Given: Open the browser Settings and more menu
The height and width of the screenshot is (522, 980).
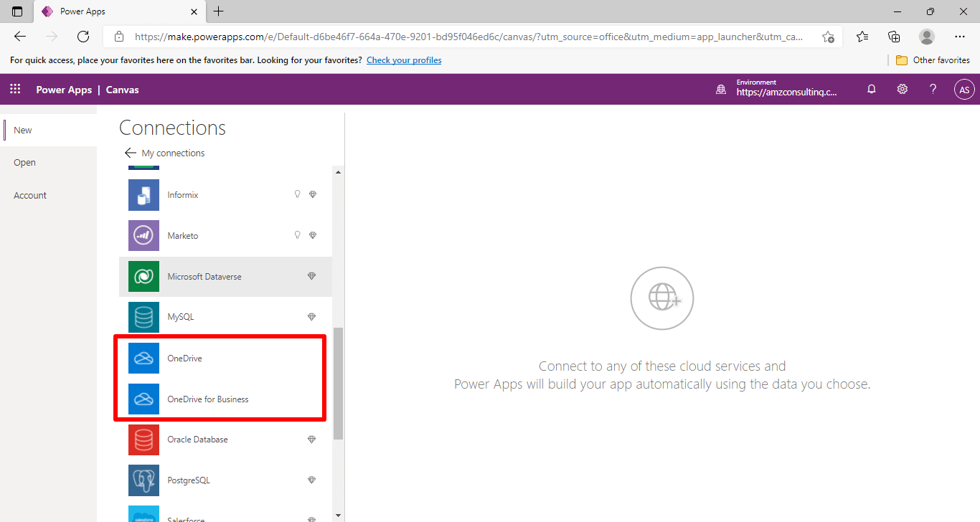Looking at the screenshot, I should 960,37.
